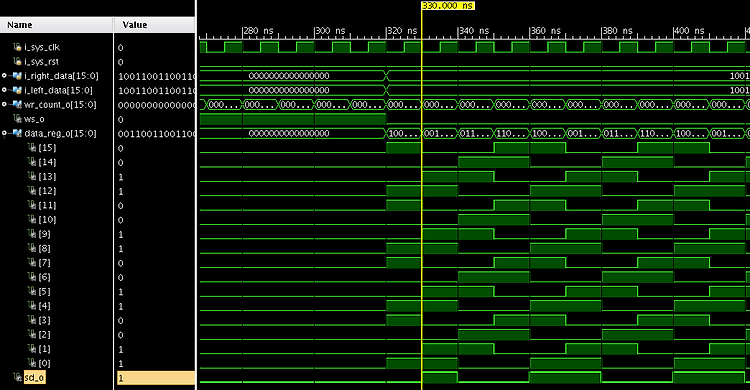Click the 380 ns ruler mark
The width and height of the screenshot is (750, 390).
coord(617,31)
